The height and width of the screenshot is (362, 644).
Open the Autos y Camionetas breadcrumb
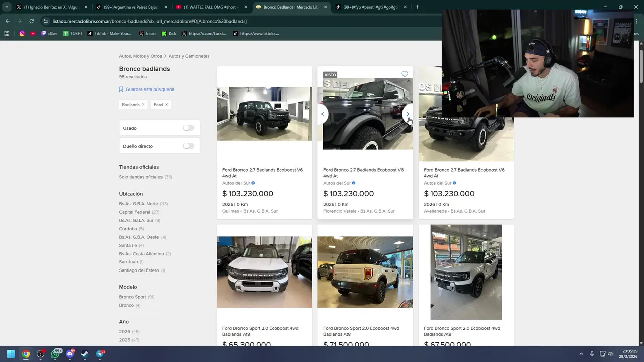click(x=189, y=56)
